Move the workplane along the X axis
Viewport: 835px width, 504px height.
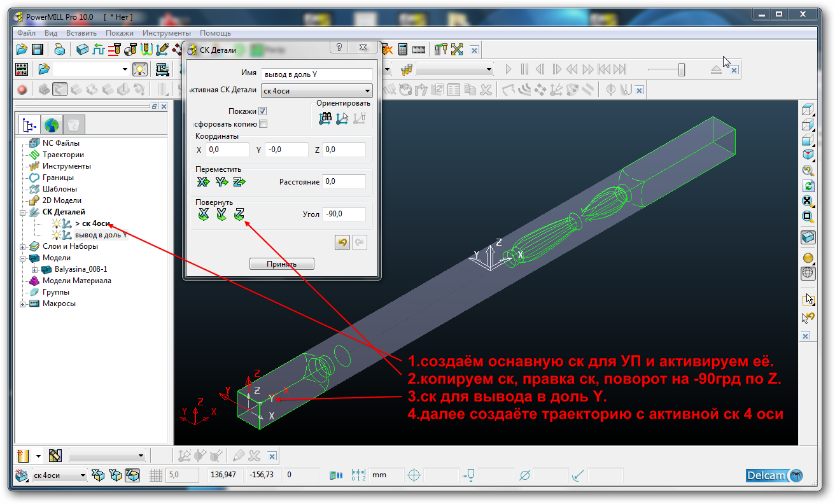tap(203, 182)
